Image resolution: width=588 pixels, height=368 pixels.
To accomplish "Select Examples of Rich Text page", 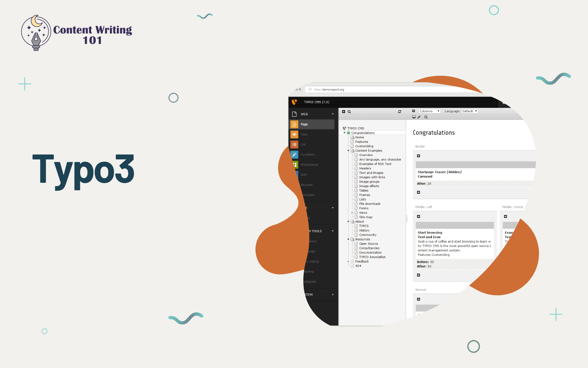I will coord(375,164).
